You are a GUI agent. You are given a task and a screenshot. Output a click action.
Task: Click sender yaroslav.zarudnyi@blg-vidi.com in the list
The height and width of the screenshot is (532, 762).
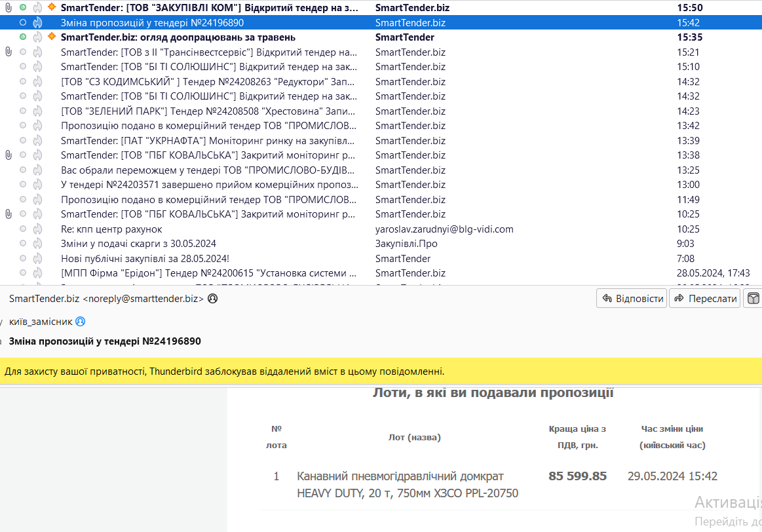point(444,229)
